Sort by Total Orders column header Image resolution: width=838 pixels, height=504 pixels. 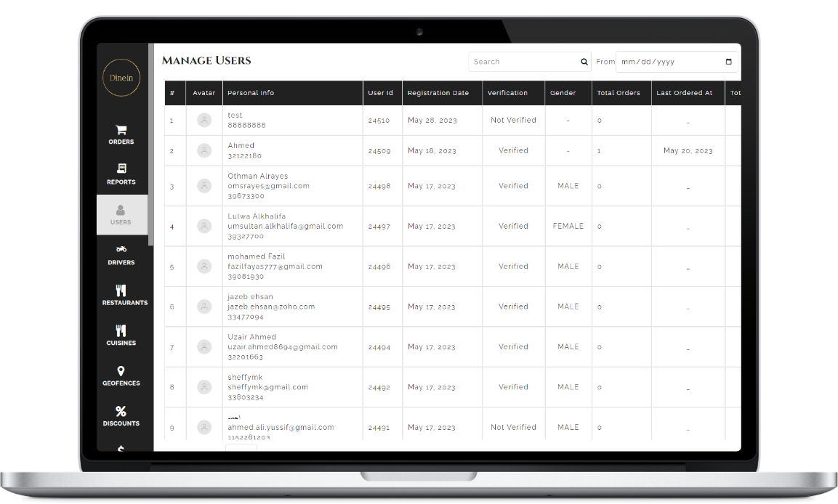(x=618, y=93)
